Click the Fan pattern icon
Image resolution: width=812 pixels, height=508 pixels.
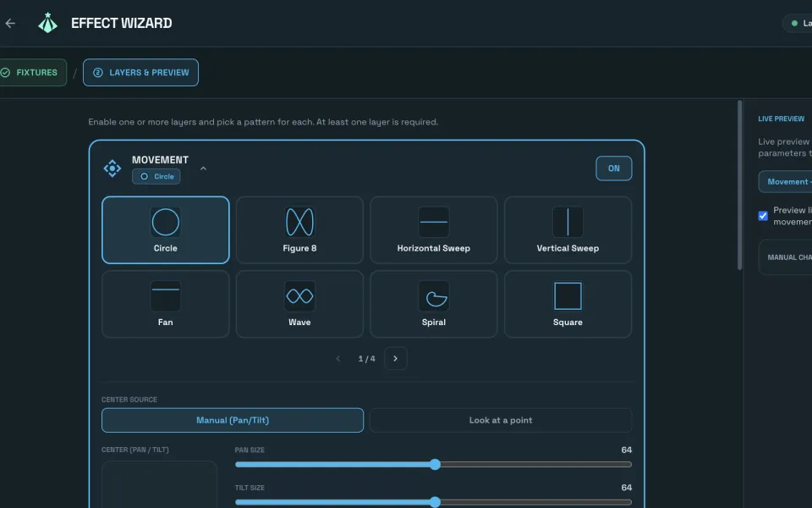click(x=165, y=296)
